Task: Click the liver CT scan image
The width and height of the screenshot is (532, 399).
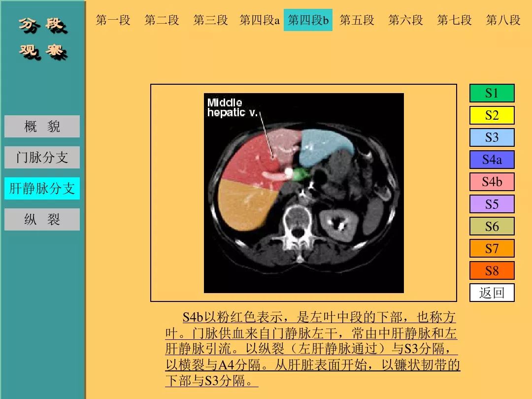Action: (303, 193)
